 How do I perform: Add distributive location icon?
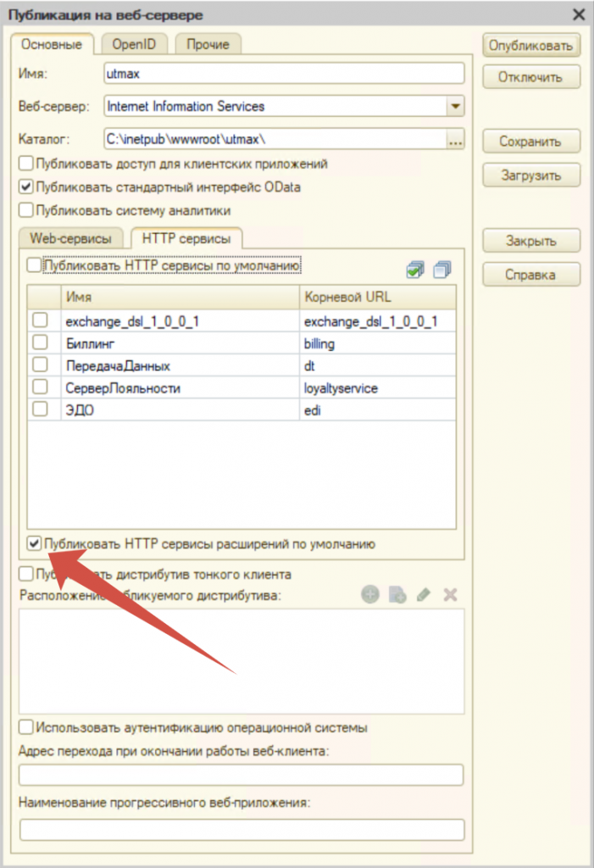coord(370,594)
